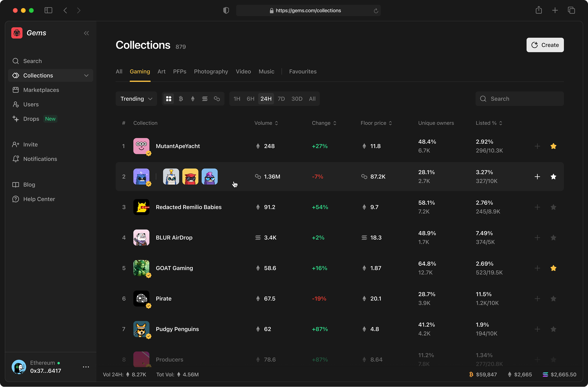Add Pudgy Penguins with the plus button

tap(537, 329)
